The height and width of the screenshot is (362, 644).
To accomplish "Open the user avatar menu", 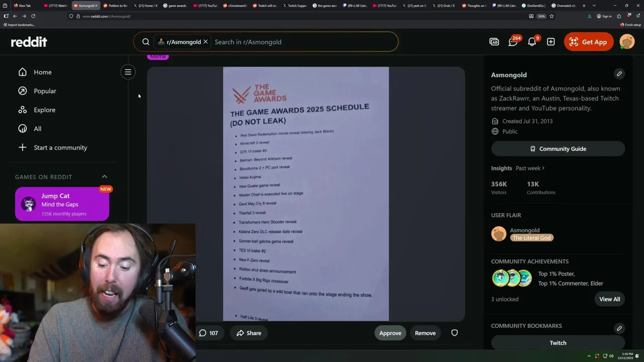I will tap(627, 42).
